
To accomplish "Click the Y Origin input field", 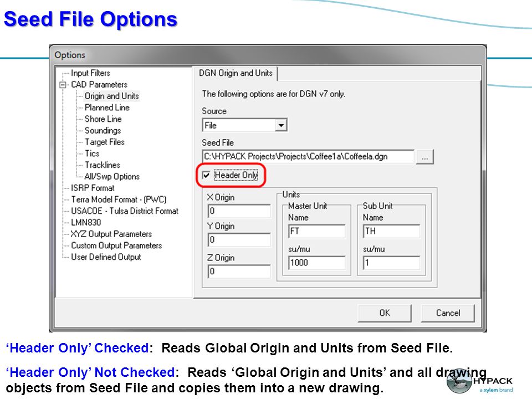I will [239, 240].
